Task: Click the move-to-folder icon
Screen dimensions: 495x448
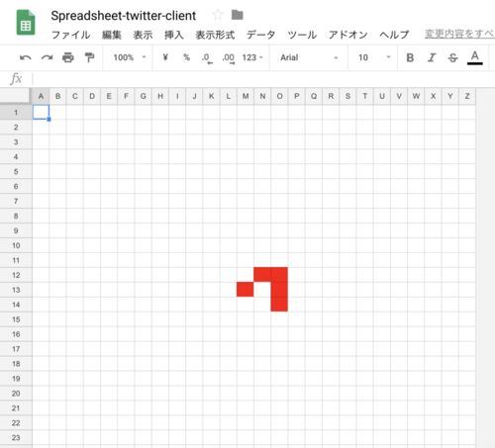Action: coord(238,15)
